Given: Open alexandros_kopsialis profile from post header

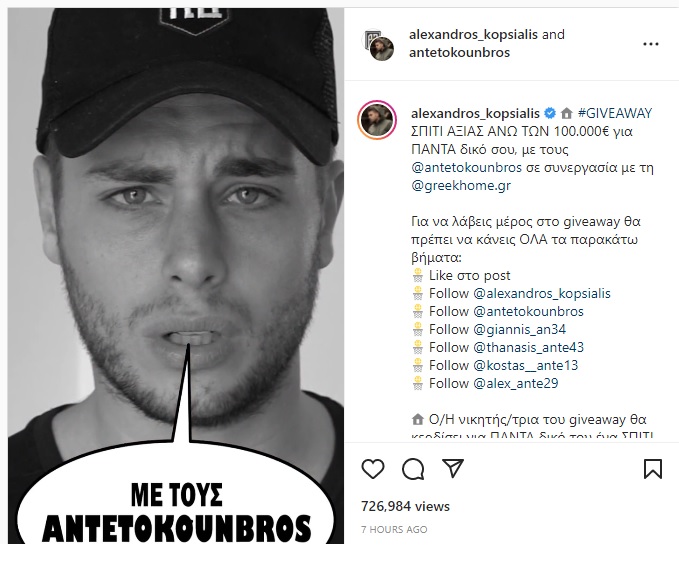Looking at the screenshot, I should tap(473, 35).
